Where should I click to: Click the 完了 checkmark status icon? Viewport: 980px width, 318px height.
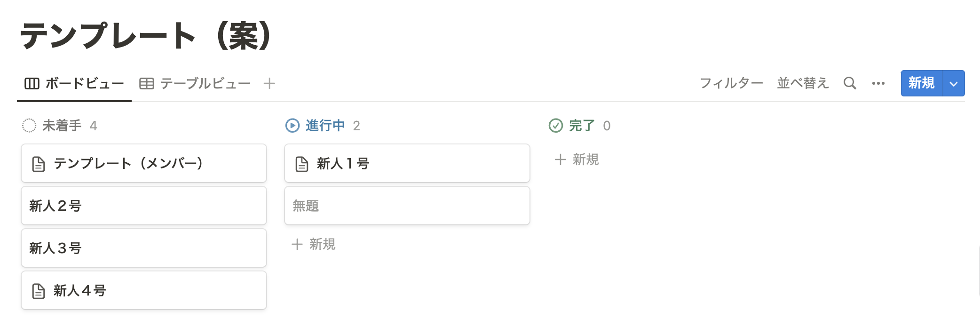pyautogui.click(x=556, y=126)
